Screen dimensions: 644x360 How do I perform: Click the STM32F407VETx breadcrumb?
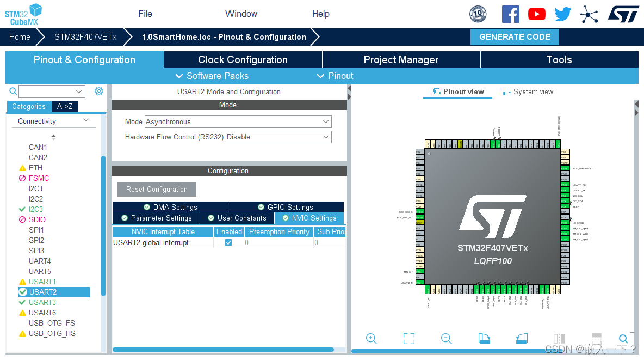(x=85, y=37)
